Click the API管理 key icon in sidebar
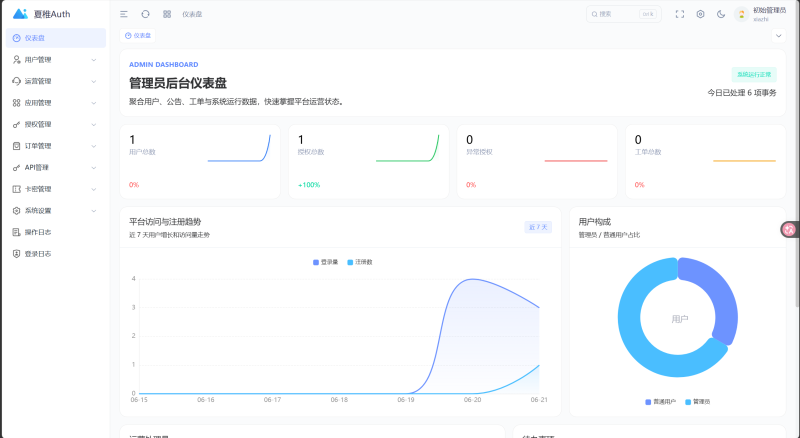Viewport: 800px width, 438px height. [x=16, y=167]
